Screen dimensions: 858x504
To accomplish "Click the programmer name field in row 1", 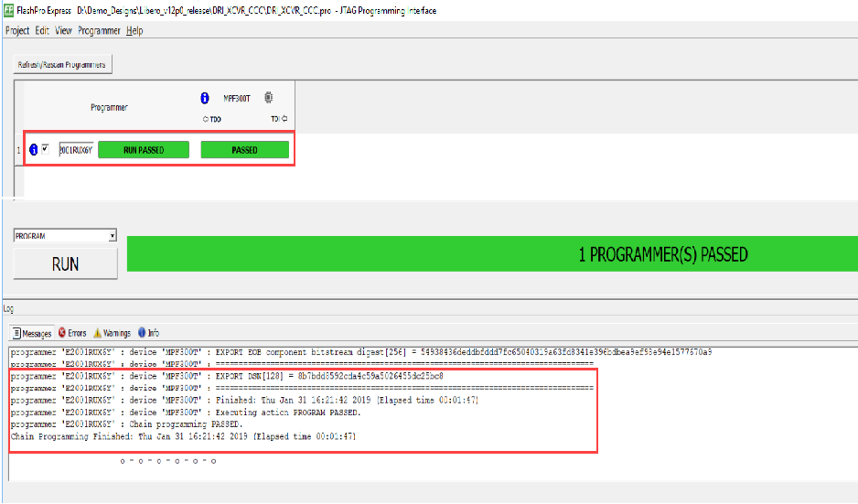I will 75,150.
